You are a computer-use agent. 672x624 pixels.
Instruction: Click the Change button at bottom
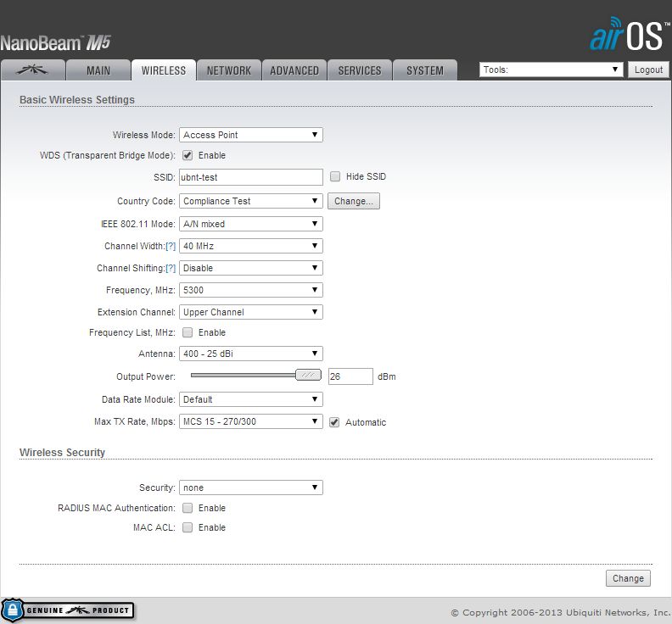tap(628, 578)
